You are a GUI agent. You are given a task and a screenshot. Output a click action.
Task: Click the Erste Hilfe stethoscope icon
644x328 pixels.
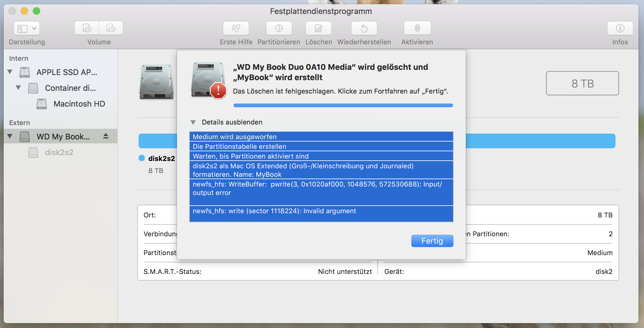[x=236, y=28]
